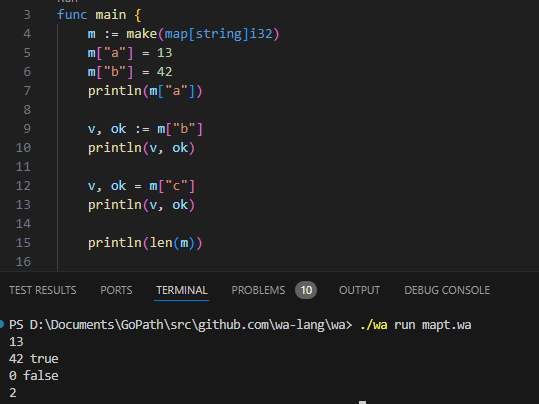Viewport: 539px width, 404px height.
Task: Click the terminal prompt path text
Action: pyautogui.click(x=181, y=325)
